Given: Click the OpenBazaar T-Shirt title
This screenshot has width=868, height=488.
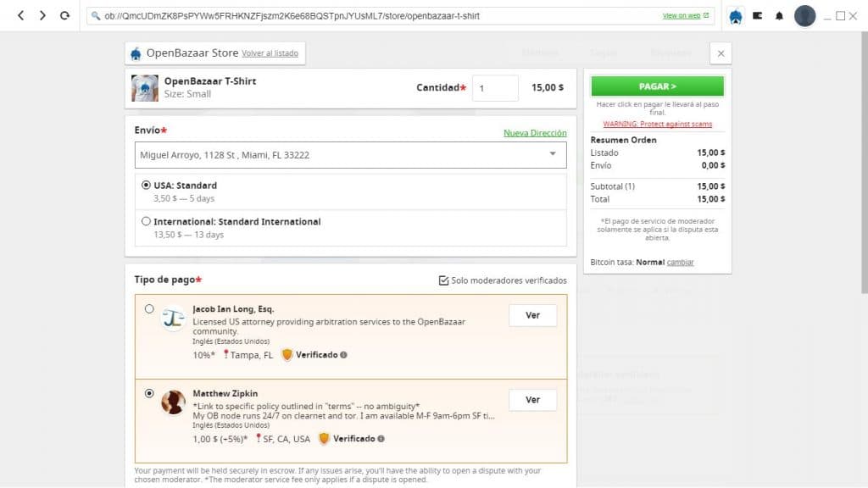Looking at the screenshot, I should pos(210,80).
